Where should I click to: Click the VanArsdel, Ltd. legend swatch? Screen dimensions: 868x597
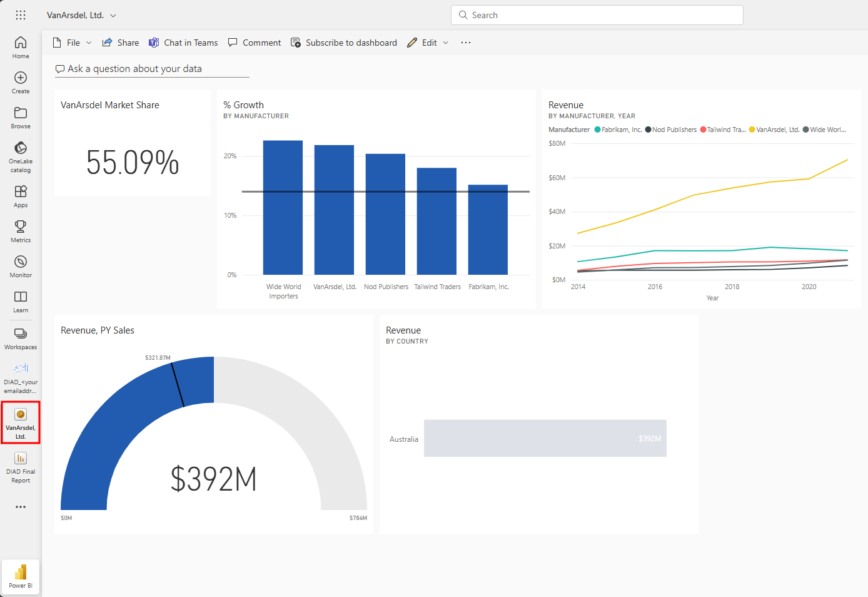pos(752,130)
